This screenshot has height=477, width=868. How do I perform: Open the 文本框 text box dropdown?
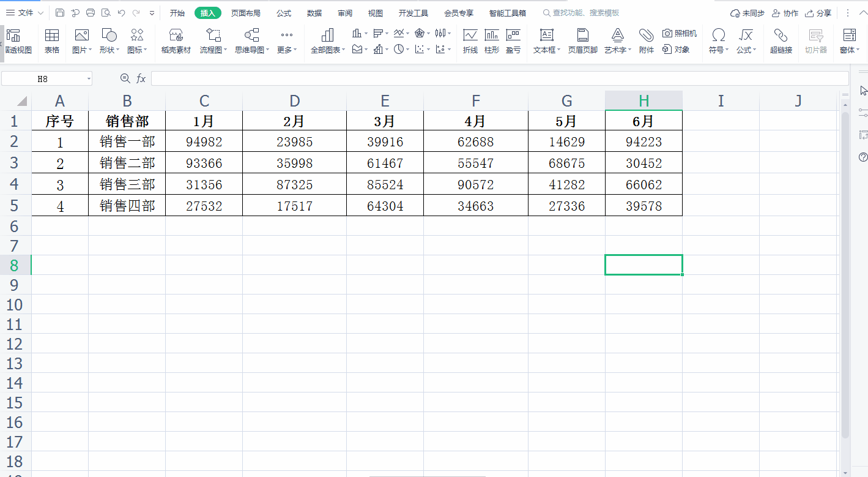(x=547, y=42)
